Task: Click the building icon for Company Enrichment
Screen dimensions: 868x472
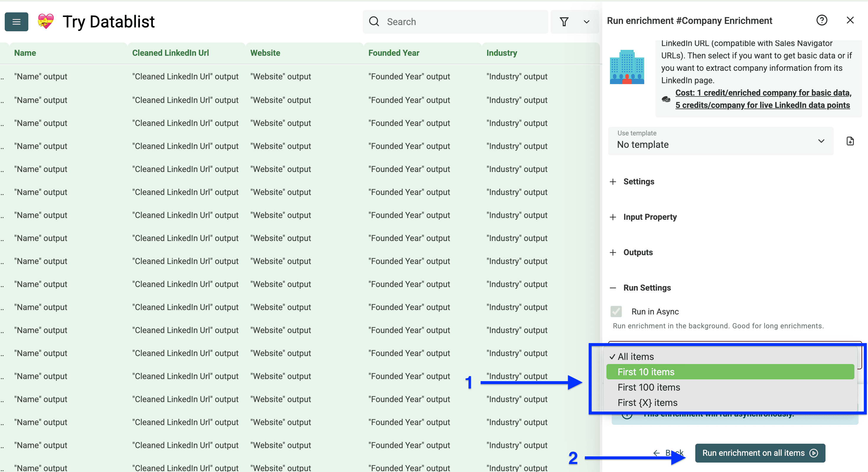Action: (x=627, y=67)
